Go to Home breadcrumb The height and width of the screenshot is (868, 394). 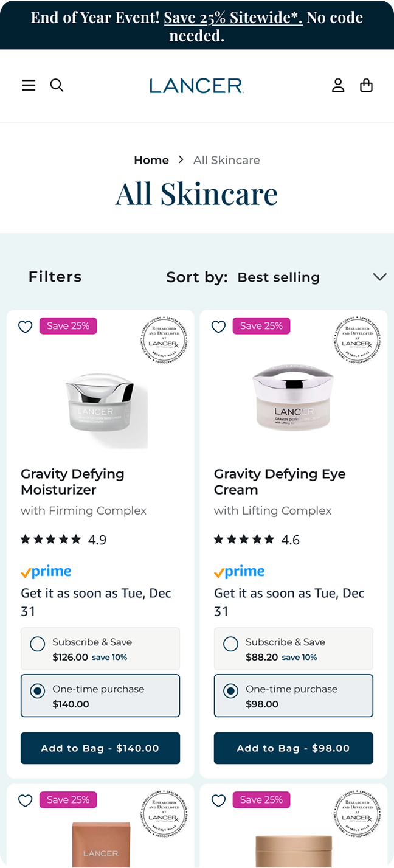click(151, 160)
